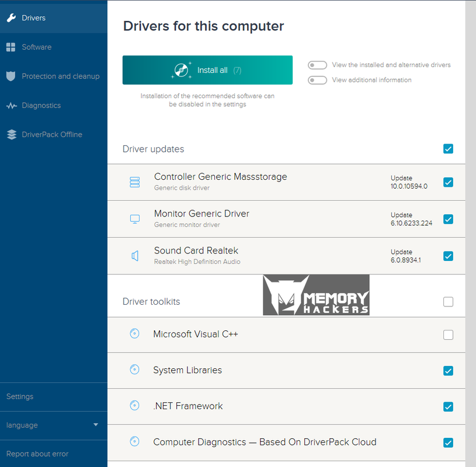This screenshot has height=467, width=476.
Task: Uncheck the System Libraries checkbox
Action: point(448,371)
